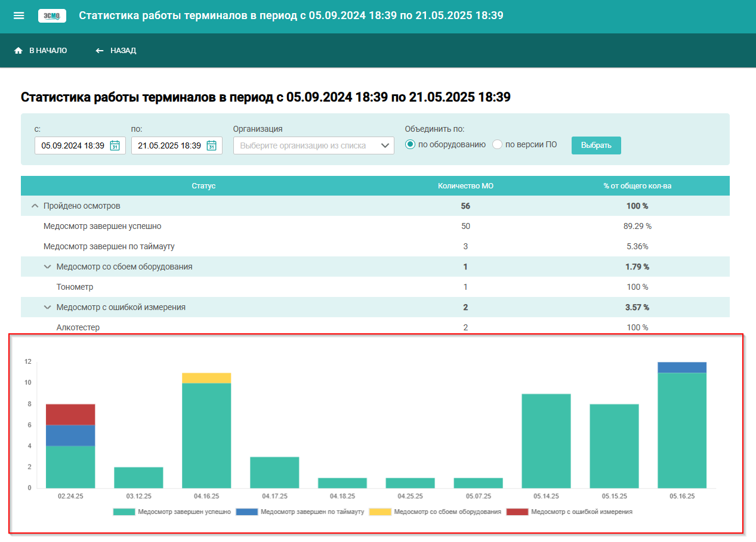Click the Статус column header
This screenshot has width=756, height=542.
click(x=203, y=186)
